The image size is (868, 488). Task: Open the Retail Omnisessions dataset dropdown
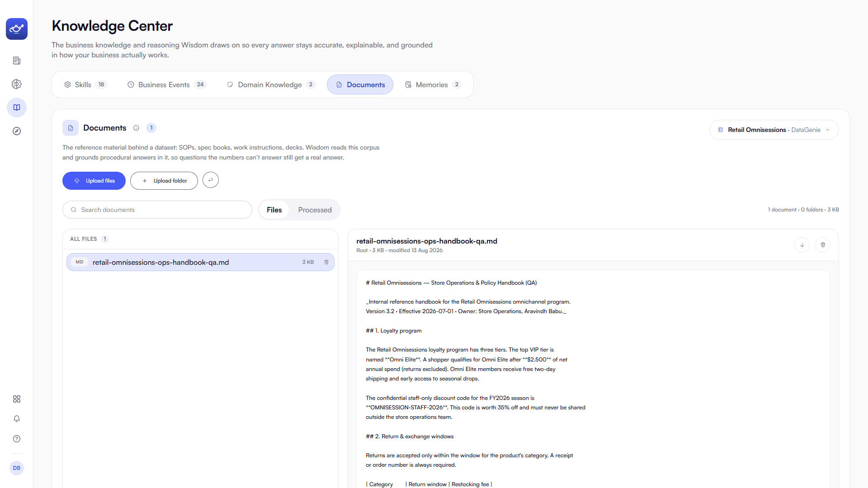(x=774, y=130)
